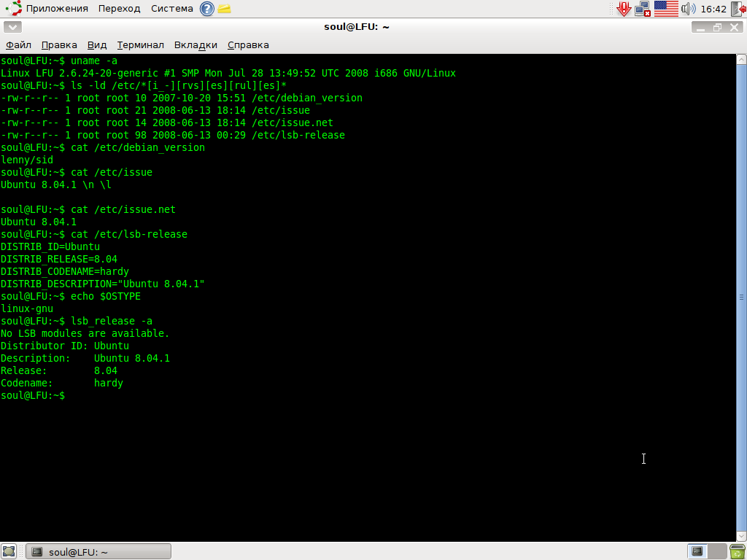
Task: Click the terminal vertical scrollbar thumb
Action: coord(741,297)
